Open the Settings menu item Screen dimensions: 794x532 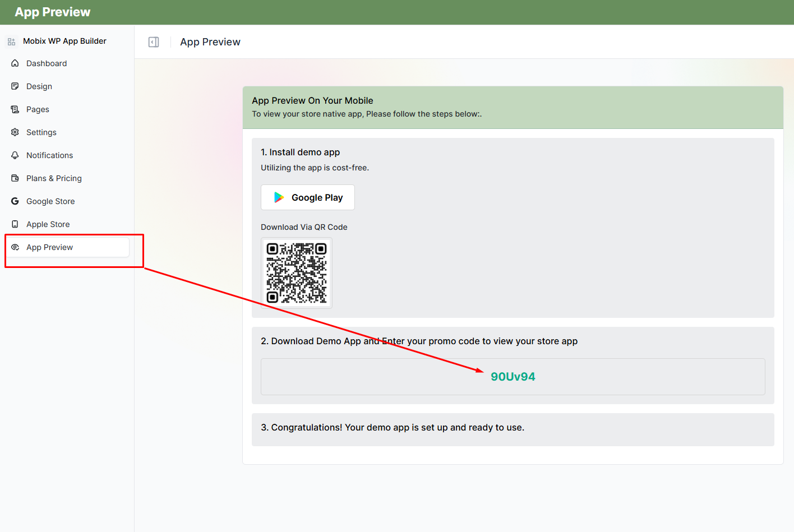(x=67, y=132)
